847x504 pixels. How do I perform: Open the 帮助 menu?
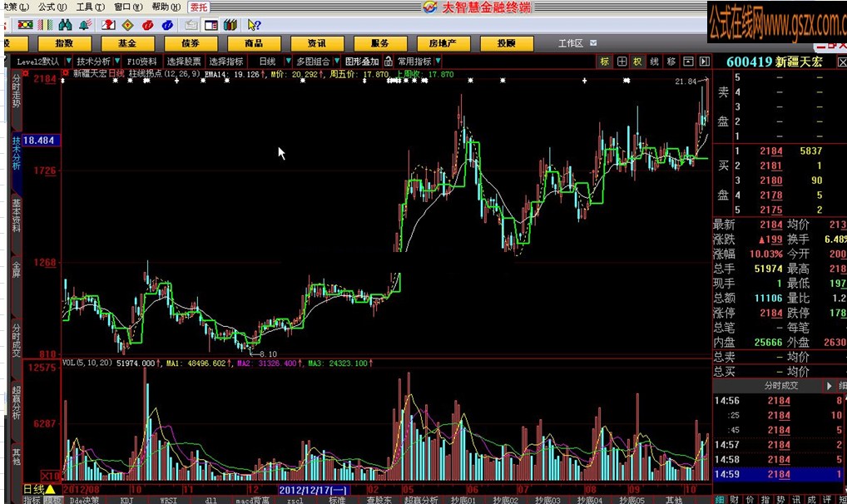(x=166, y=7)
